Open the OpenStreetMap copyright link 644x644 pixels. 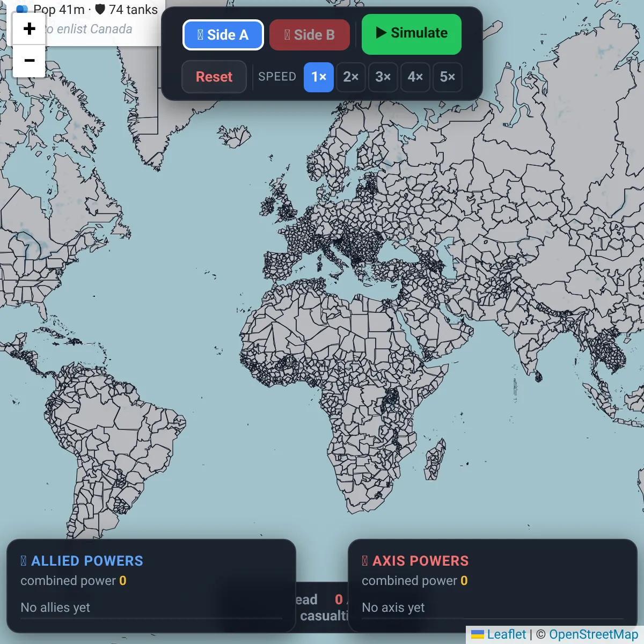[594, 634]
